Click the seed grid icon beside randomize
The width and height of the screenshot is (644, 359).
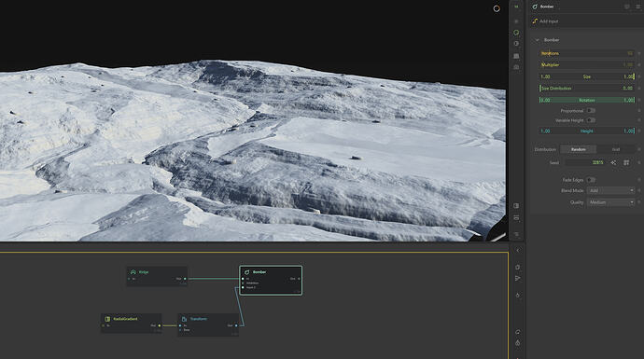(626, 162)
